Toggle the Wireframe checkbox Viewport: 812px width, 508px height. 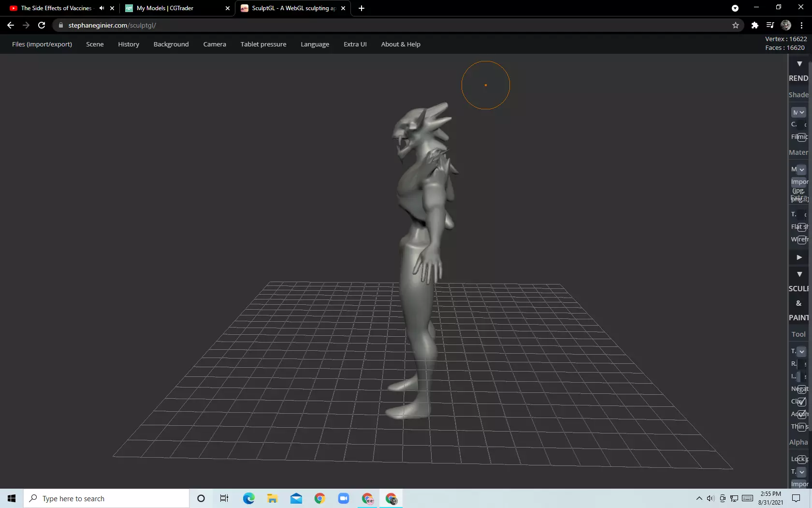(802, 239)
